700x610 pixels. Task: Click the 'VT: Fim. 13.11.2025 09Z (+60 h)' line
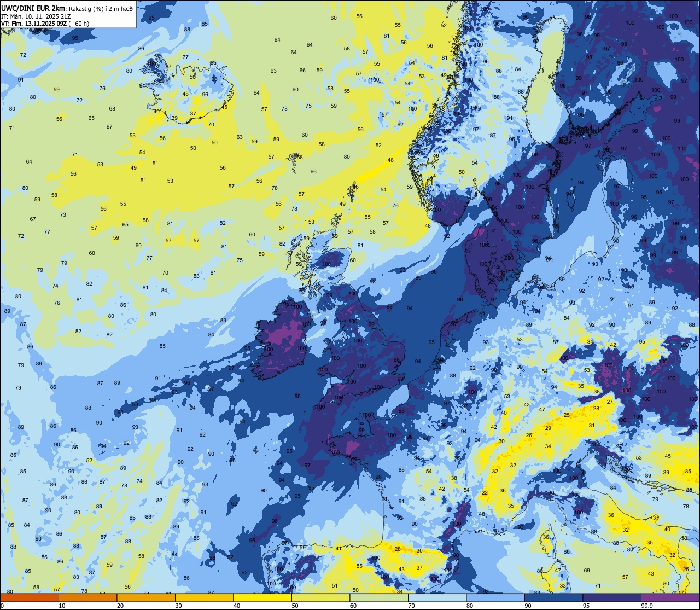[x=45, y=24]
